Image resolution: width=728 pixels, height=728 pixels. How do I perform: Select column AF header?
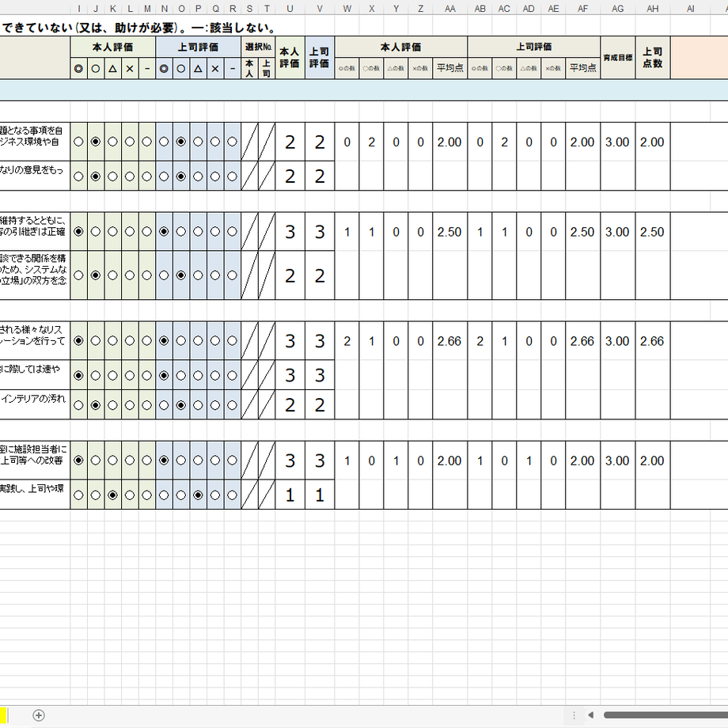click(x=582, y=9)
